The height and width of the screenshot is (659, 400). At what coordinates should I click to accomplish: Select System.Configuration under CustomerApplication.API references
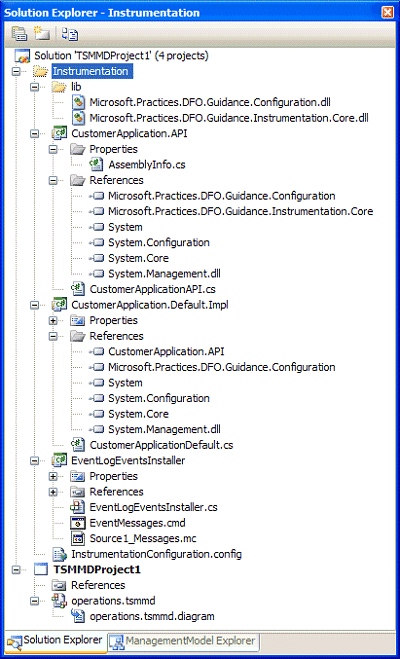pos(158,243)
